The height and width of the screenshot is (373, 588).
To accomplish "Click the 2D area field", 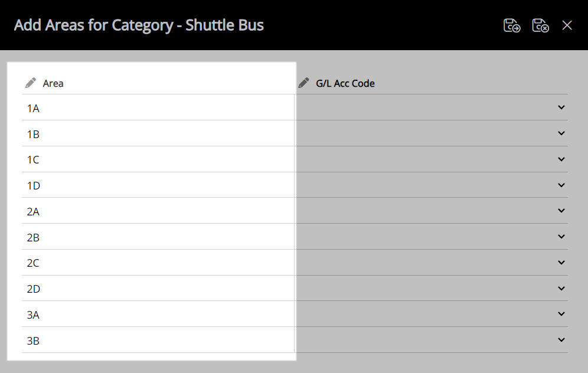I will tap(158, 288).
